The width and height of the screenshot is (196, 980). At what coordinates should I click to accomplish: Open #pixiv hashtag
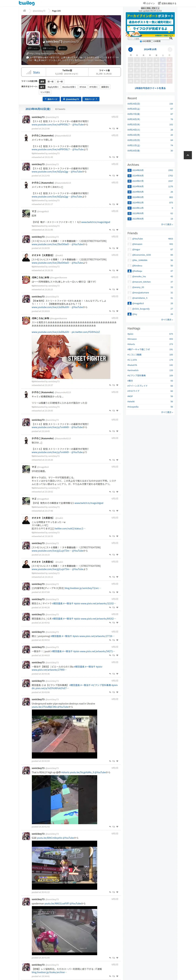(x=131, y=334)
